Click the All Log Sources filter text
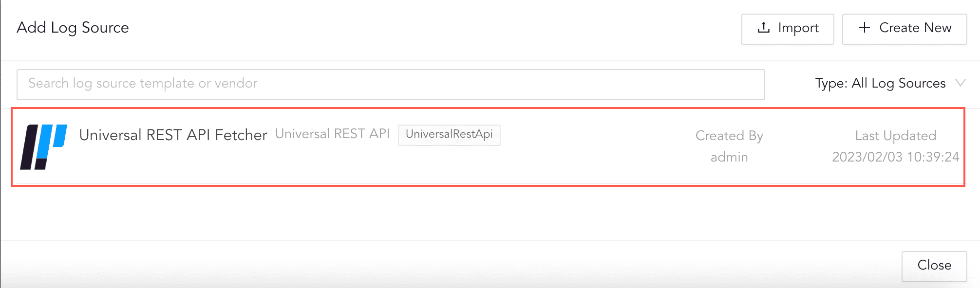 [x=898, y=83]
